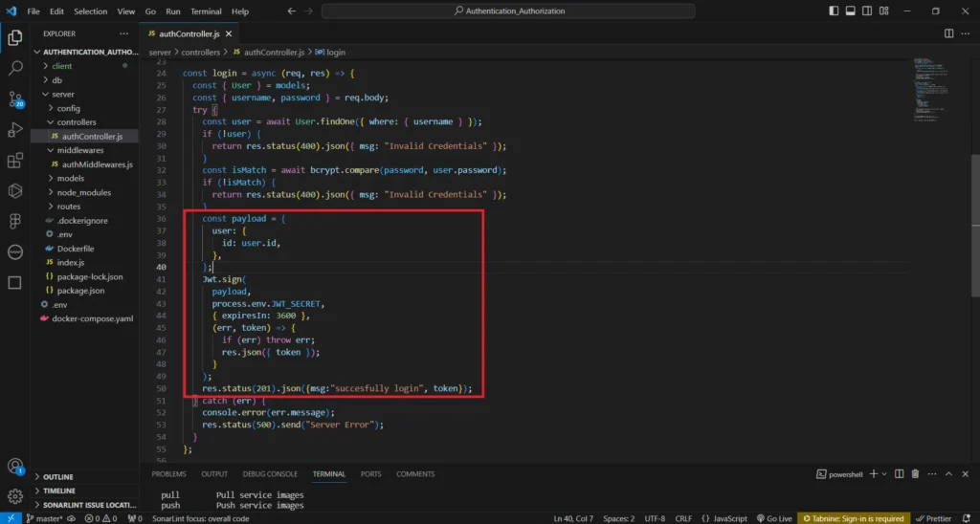
Task: Open the SonarLint wave icon in activity bar
Action: click(x=15, y=252)
